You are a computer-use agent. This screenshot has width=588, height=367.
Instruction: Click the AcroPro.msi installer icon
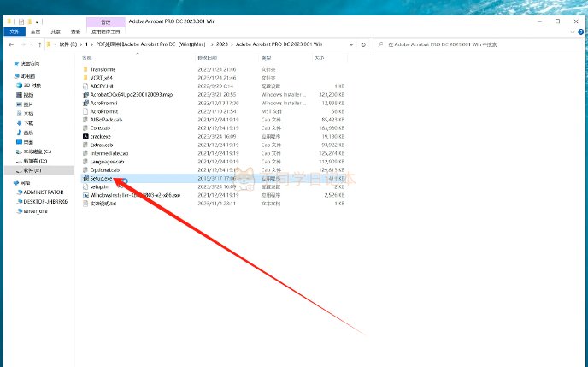[x=85, y=103]
